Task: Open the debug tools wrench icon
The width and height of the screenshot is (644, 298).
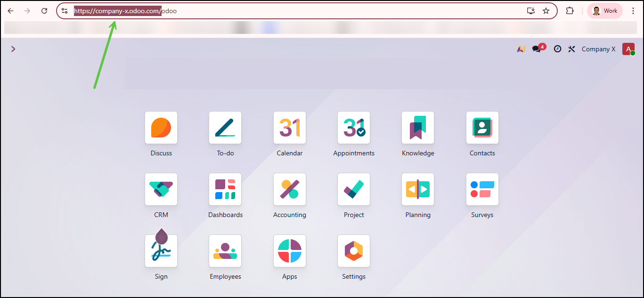Action: point(571,49)
